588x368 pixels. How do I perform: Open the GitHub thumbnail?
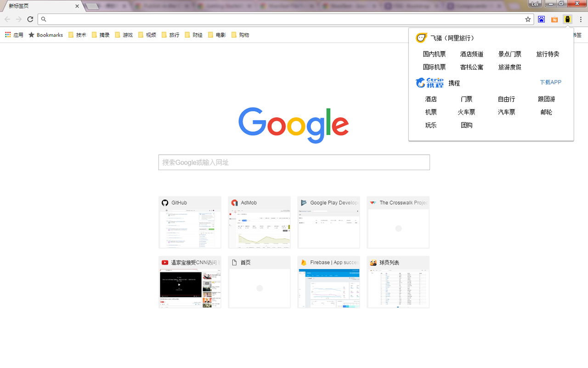click(190, 223)
